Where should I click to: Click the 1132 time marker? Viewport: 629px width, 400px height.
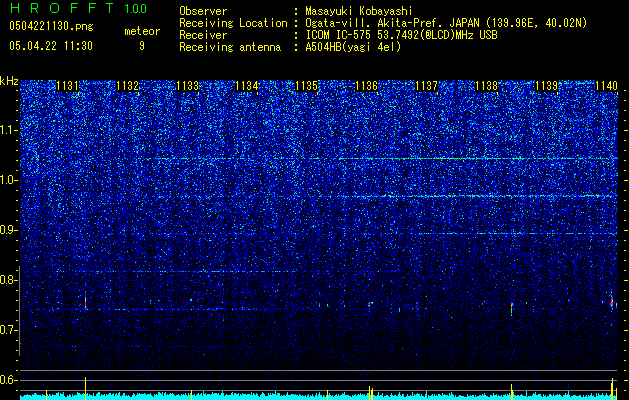click(x=128, y=86)
